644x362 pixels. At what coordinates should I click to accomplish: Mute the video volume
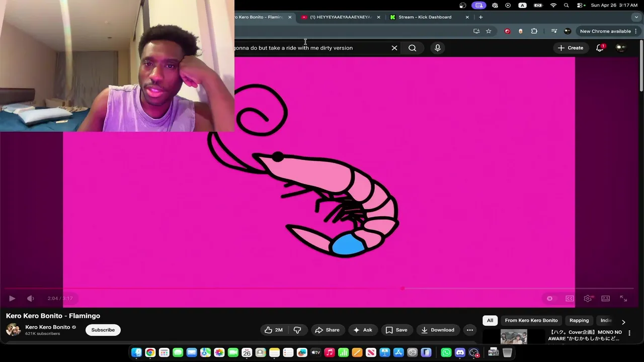tap(30, 298)
